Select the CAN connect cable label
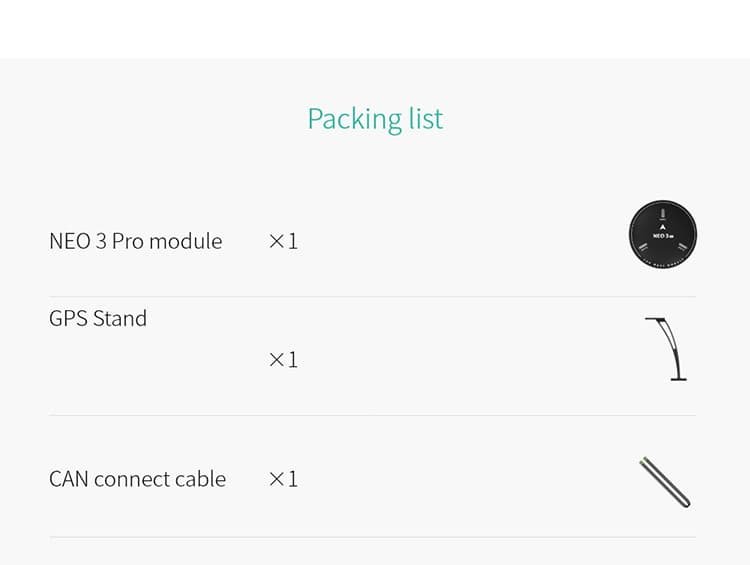 tap(137, 479)
